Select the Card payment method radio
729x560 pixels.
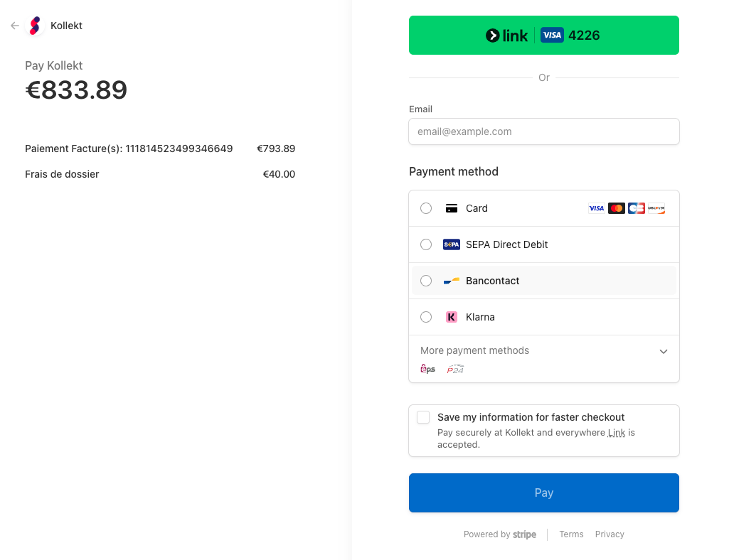tap(425, 208)
